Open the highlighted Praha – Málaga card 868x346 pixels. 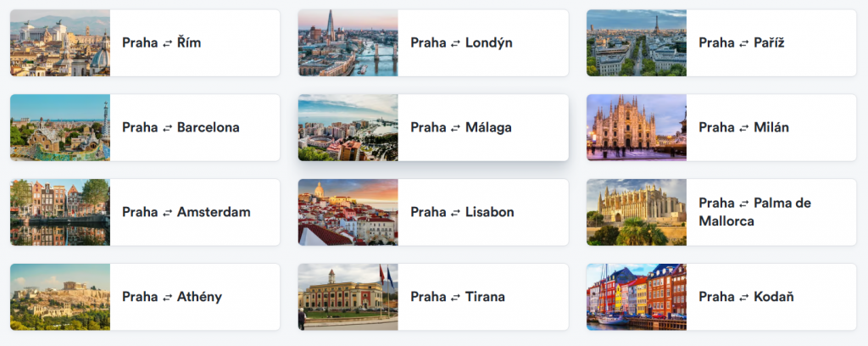(433, 127)
